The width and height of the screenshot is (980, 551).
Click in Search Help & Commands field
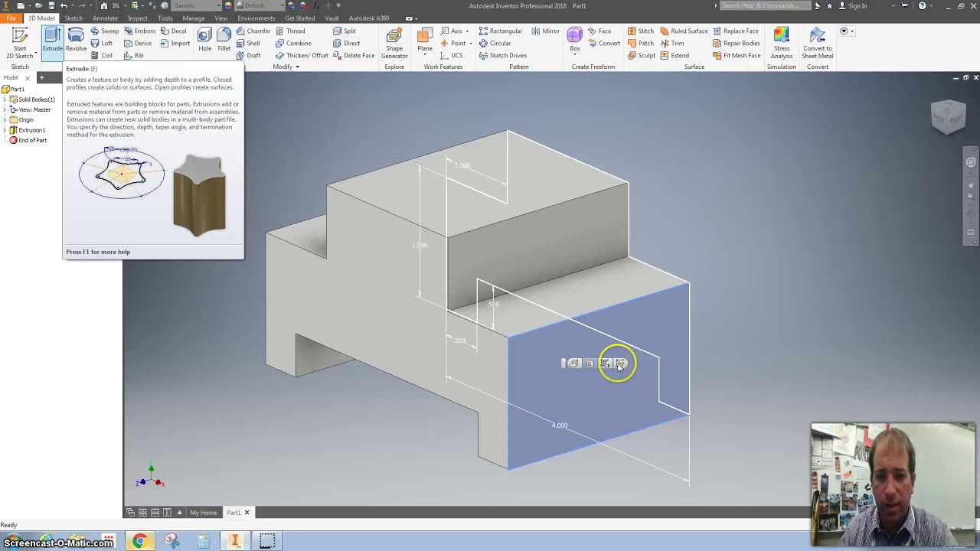(763, 5)
